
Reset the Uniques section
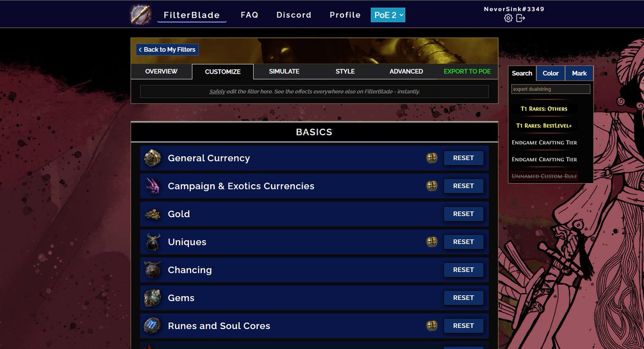click(x=464, y=242)
